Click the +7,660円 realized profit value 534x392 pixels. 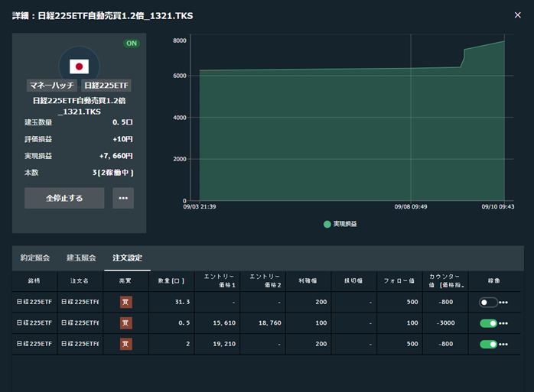pyautogui.click(x=116, y=156)
